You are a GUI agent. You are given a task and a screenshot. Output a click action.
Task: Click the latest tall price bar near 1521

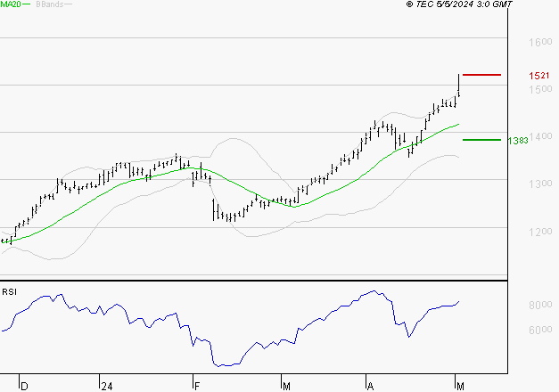pyautogui.click(x=458, y=85)
